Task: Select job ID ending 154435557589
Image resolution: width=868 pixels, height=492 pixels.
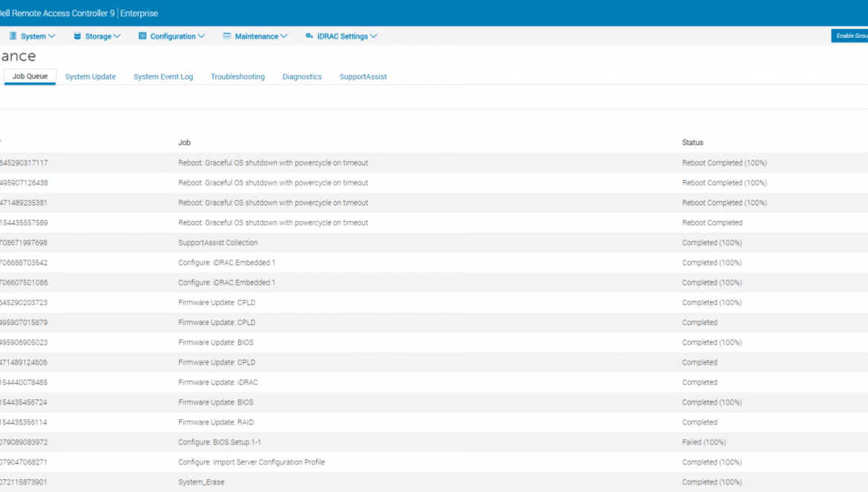Action: point(24,223)
